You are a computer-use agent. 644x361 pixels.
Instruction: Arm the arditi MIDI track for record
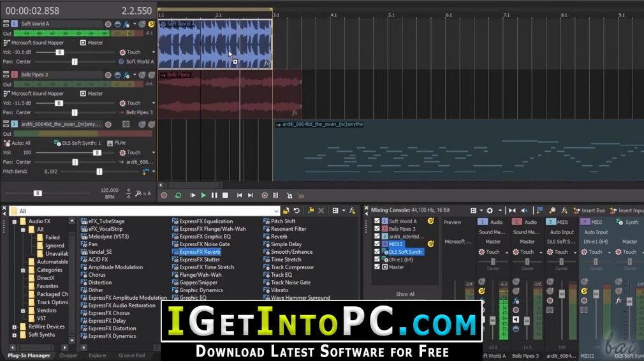click(x=108, y=124)
